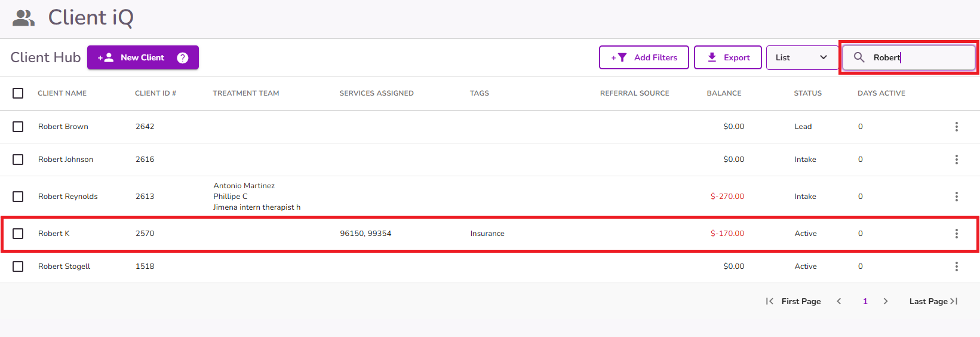Toggle the select-all clients checkbox

tap(18, 93)
